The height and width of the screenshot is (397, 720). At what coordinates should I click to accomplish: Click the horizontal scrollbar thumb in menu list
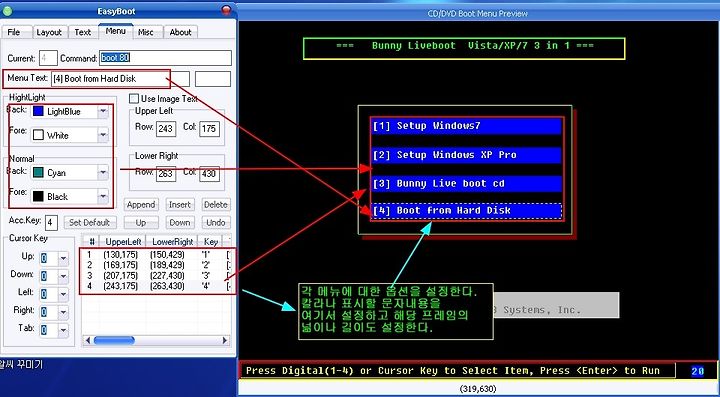coord(114,341)
